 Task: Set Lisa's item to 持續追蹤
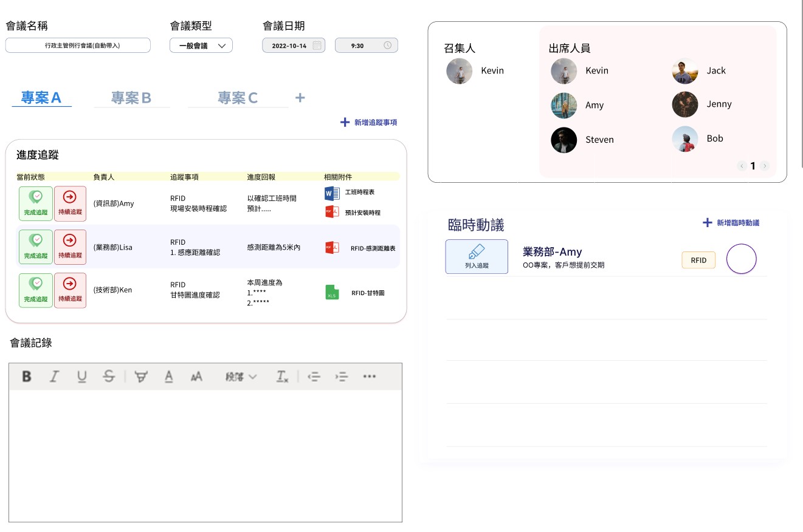point(70,247)
